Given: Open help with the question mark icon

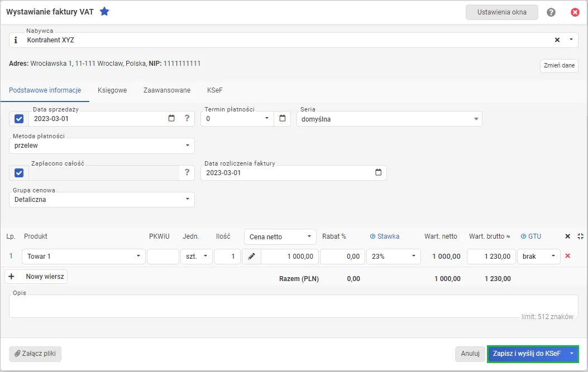Looking at the screenshot, I should point(551,12).
